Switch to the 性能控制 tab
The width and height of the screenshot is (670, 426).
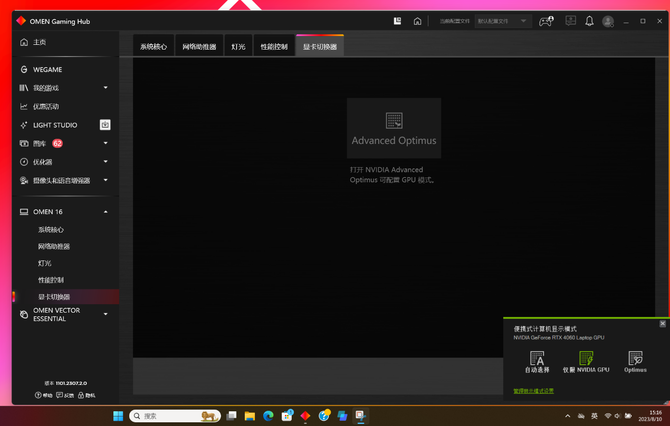point(274,46)
